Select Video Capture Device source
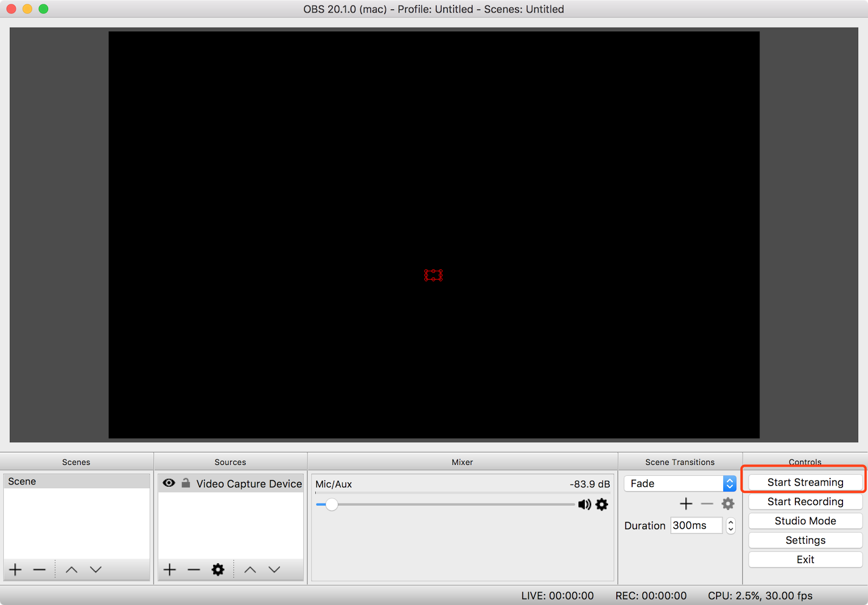This screenshot has width=868, height=605. pyautogui.click(x=231, y=483)
